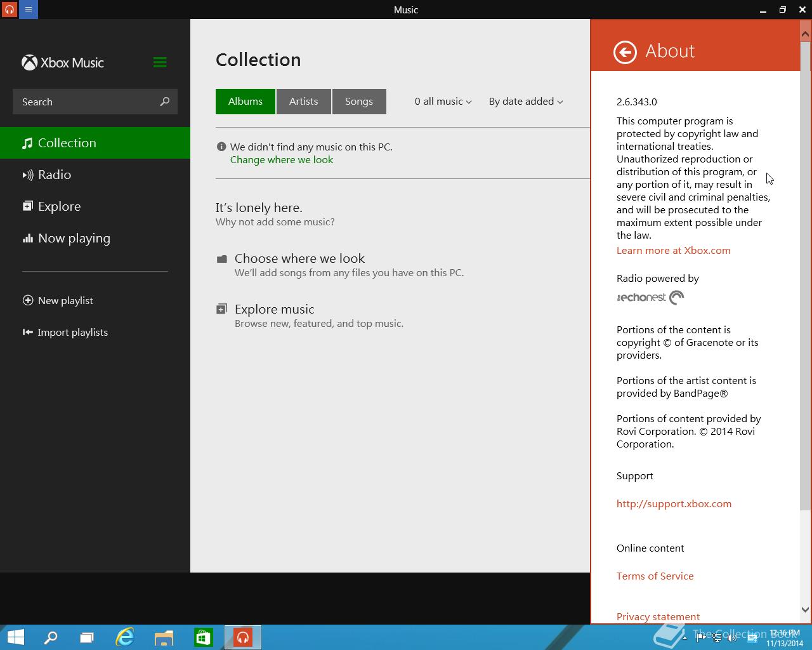Launch Internet Explorer from taskbar
Screen dimensions: 812x650
(x=125, y=637)
